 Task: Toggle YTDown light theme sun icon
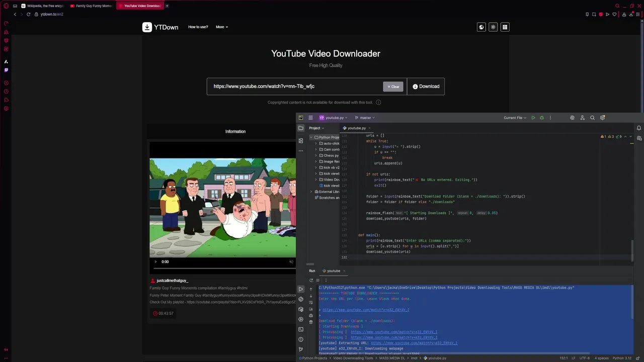pos(493,27)
